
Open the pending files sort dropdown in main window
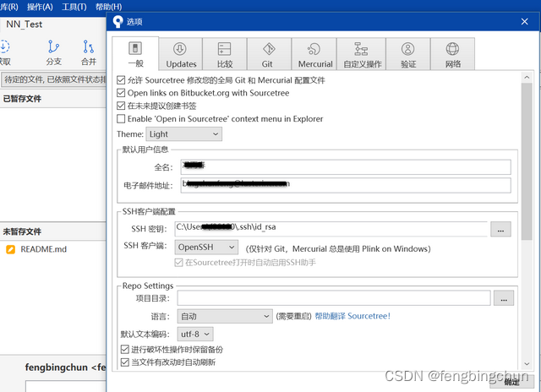coord(54,80)
